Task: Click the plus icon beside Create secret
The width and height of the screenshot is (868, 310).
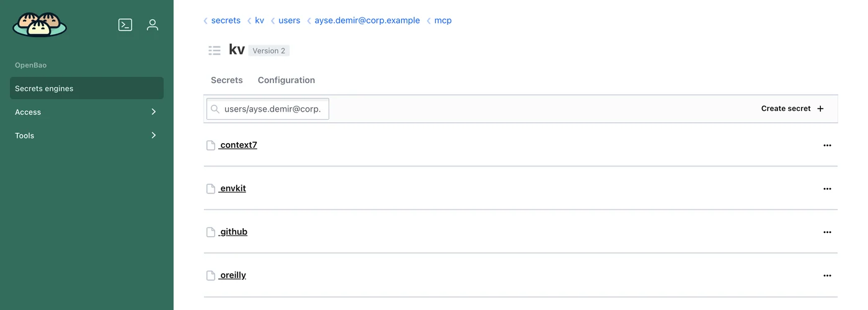Action: coord(820,108)
